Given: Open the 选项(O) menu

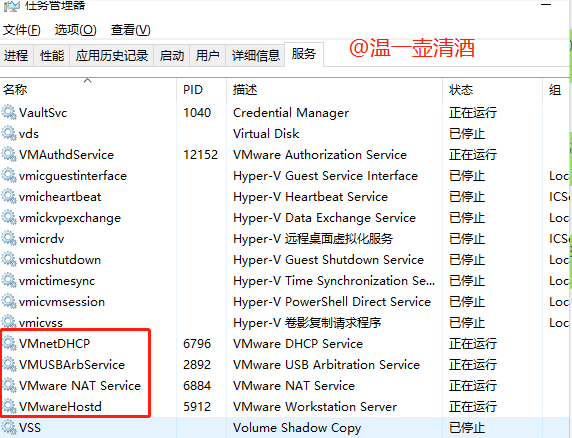Looking at the screenshot, I should click(76, 30).
